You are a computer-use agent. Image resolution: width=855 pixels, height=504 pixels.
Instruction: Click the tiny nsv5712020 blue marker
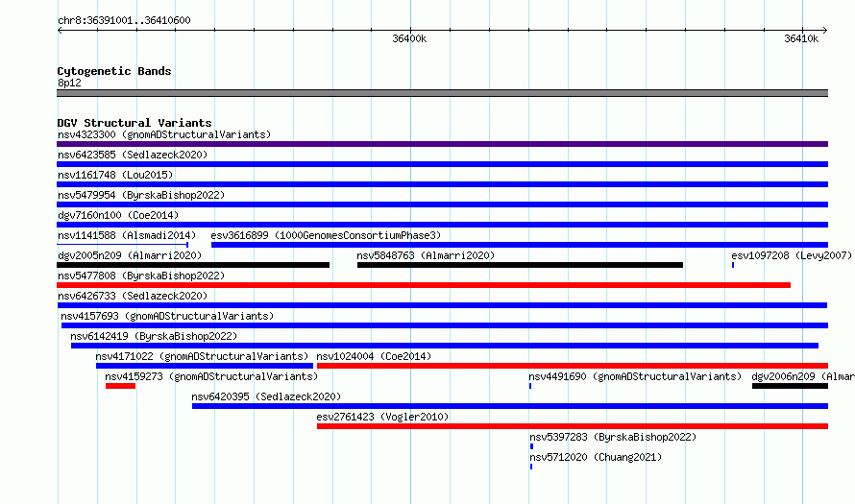pyautogui.click(x=531, y=467)
